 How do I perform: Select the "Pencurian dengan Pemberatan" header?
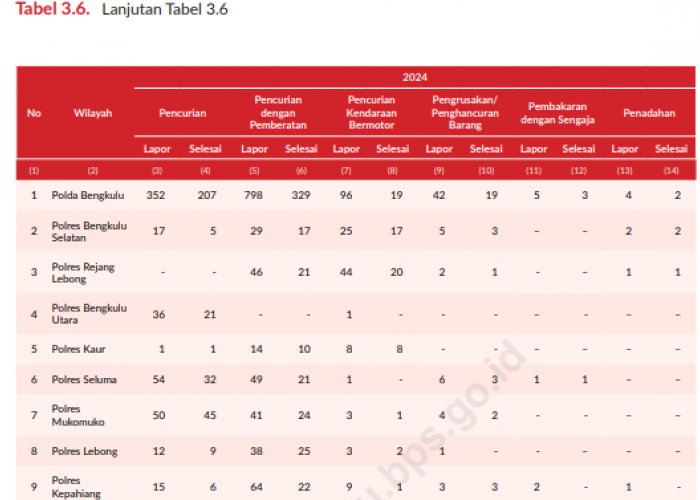coord(278,113)
